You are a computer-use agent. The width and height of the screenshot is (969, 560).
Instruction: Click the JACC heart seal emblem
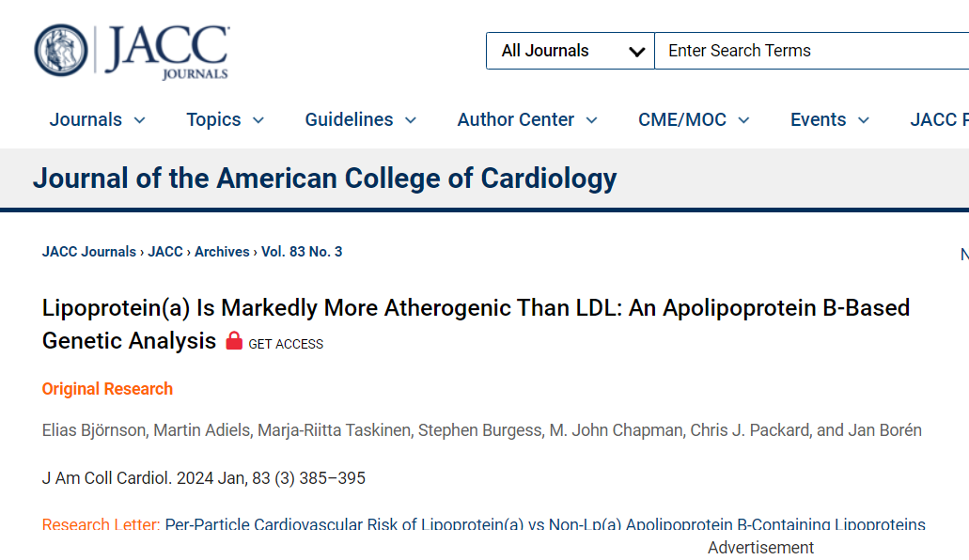(x=60, y=51)
